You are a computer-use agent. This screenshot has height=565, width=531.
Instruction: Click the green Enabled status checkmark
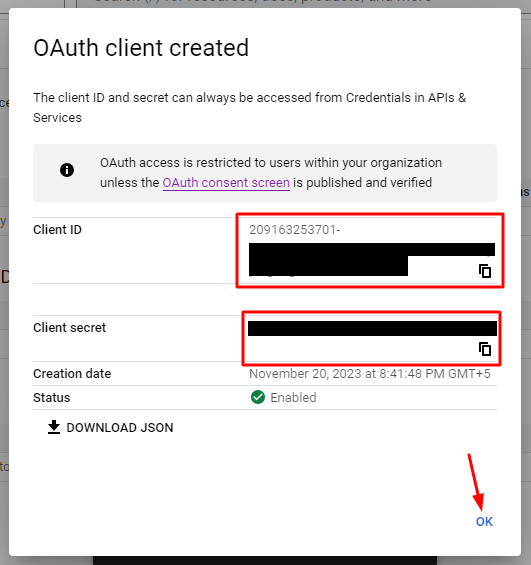[x=258, y=397]
